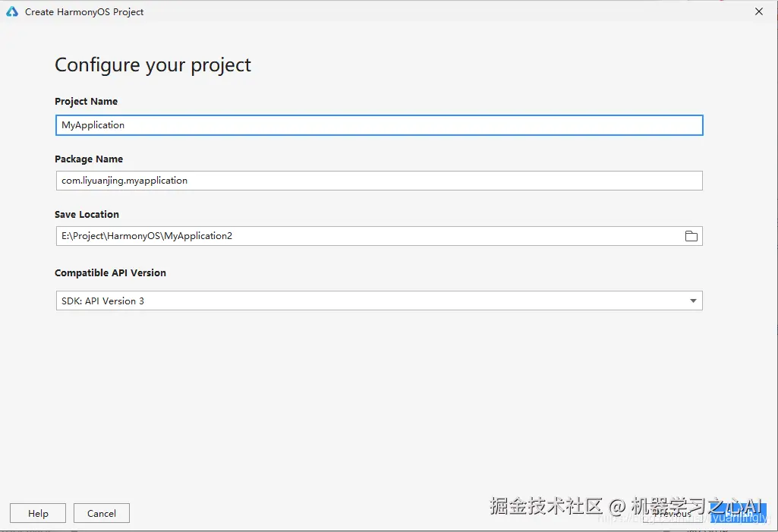
Task: Close the Create HarmonyOS Project dialog
Action: (759, 12)
